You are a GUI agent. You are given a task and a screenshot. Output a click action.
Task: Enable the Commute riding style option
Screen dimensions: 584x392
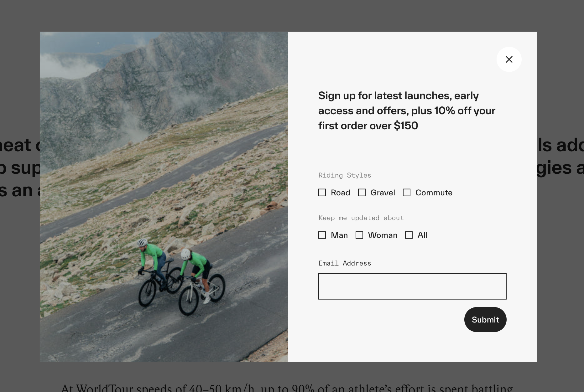pyautogui.click(x=407, y=193)
